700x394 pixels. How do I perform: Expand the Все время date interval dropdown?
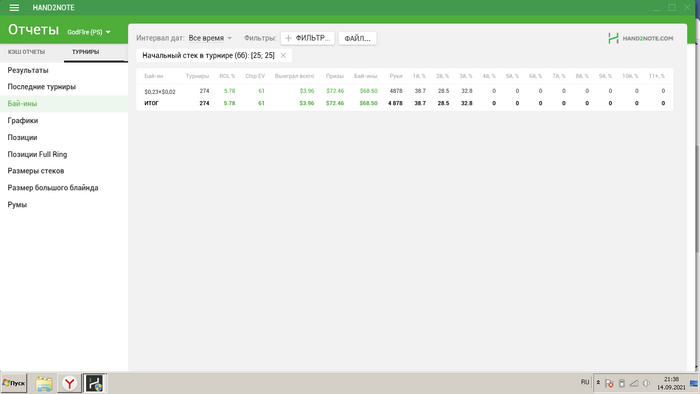click(210, 38)
